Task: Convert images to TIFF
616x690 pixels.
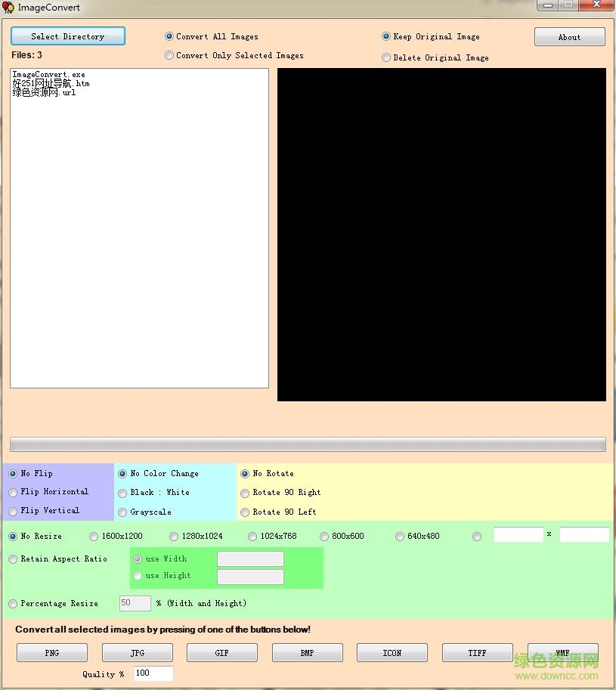Action: 477,652
